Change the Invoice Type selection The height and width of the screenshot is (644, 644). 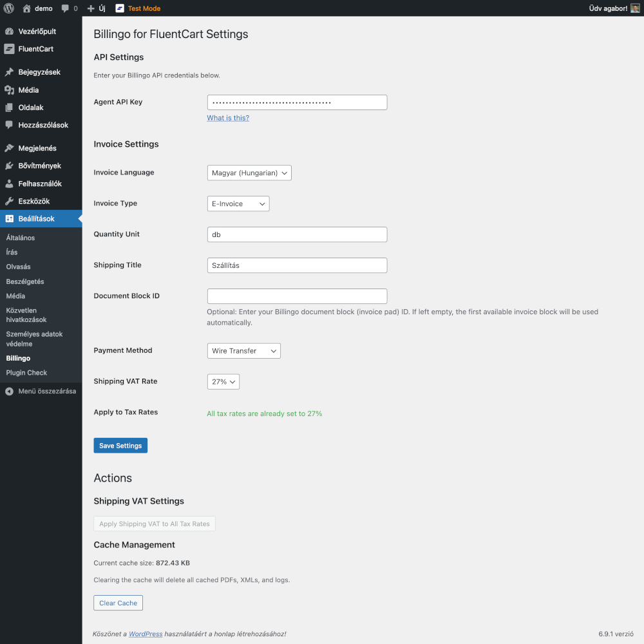[238, 203]
